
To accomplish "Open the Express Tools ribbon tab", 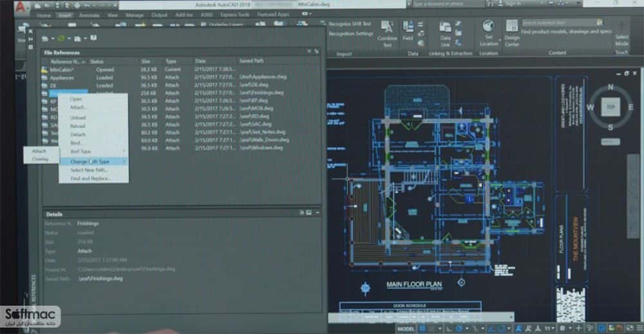I will (234, 15).
